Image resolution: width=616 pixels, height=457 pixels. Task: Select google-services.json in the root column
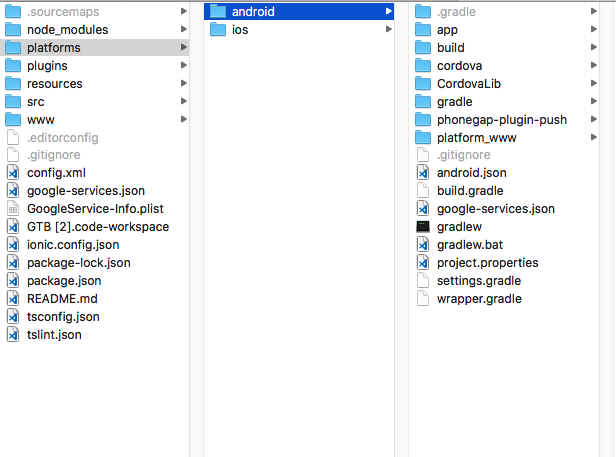point(86,191)
